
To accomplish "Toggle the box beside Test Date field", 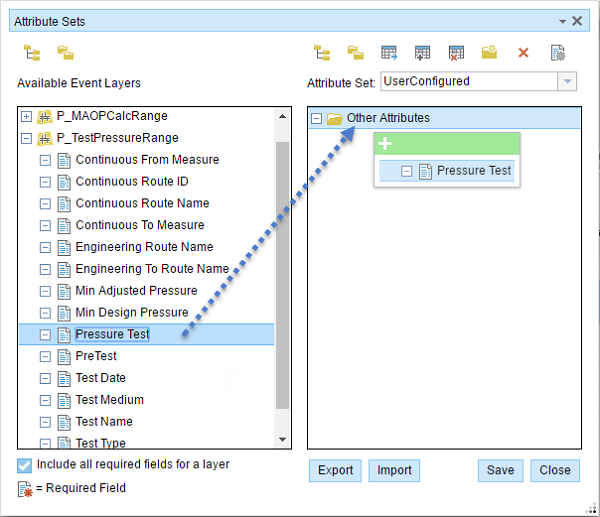I will 45,378.
